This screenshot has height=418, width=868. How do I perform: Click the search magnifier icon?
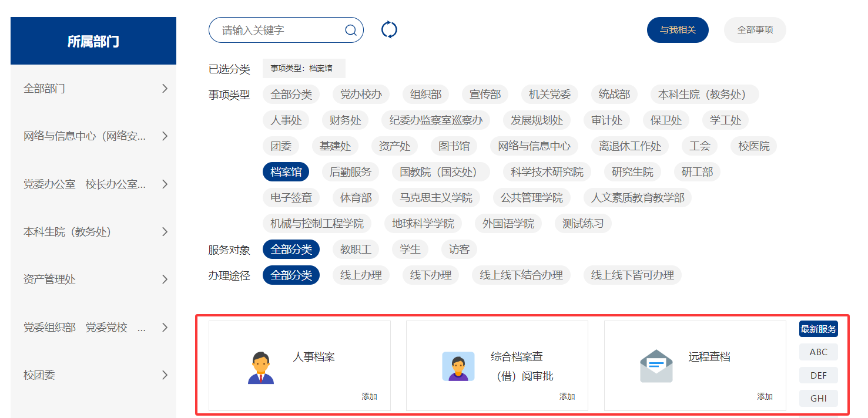pyautogui.click(x=351, y=31)
